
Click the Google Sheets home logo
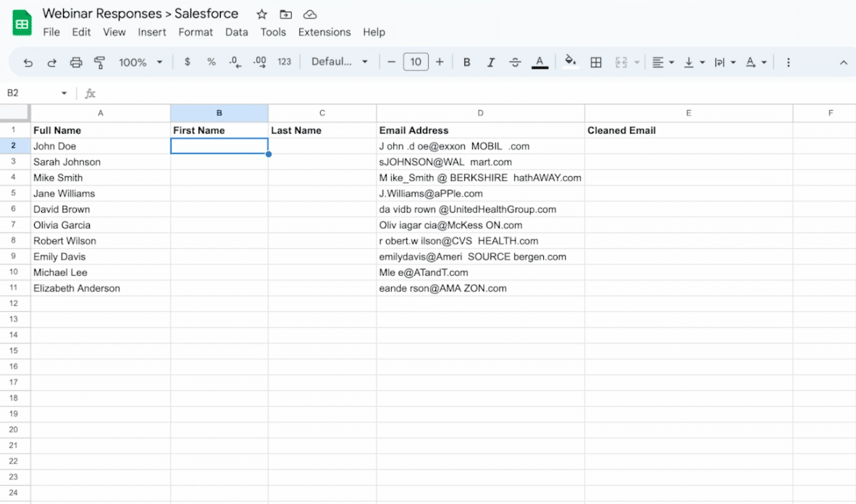coord(22,23)
